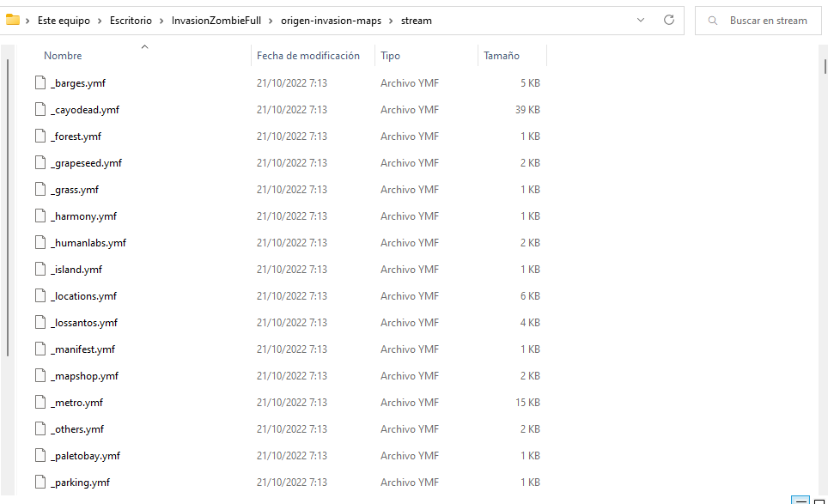Click the 6 KB size of _locations.ymf

pos(530,295)
